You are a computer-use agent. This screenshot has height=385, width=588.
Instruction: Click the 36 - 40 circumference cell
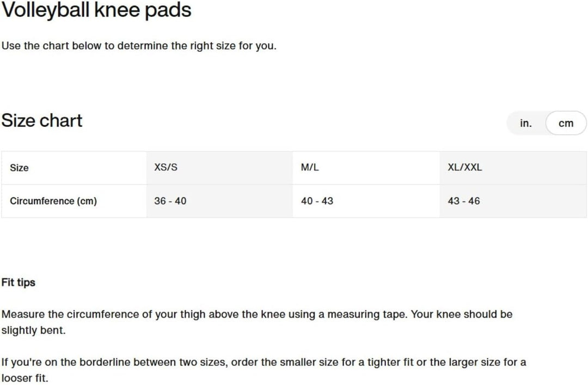(219, 201)
